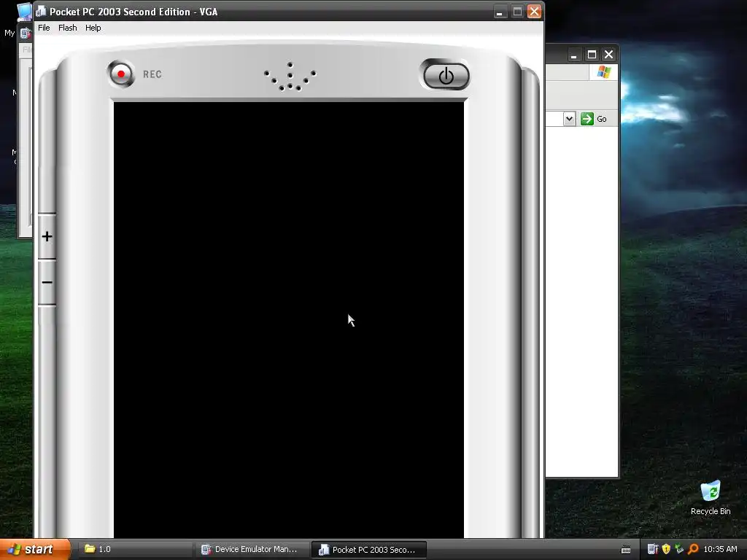This screenshot has height=560, width=747.
Task: Click the emulator's power button
Action: pos(446,75)
